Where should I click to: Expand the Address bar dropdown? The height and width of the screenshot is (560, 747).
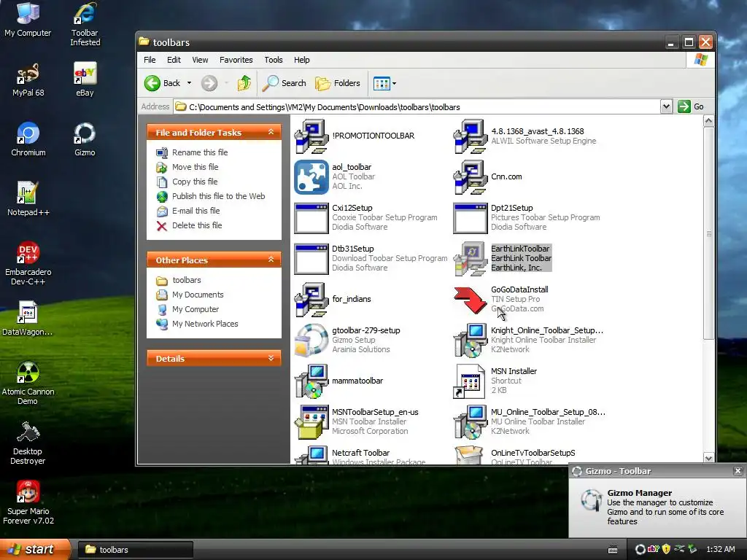tap(666, 106)
